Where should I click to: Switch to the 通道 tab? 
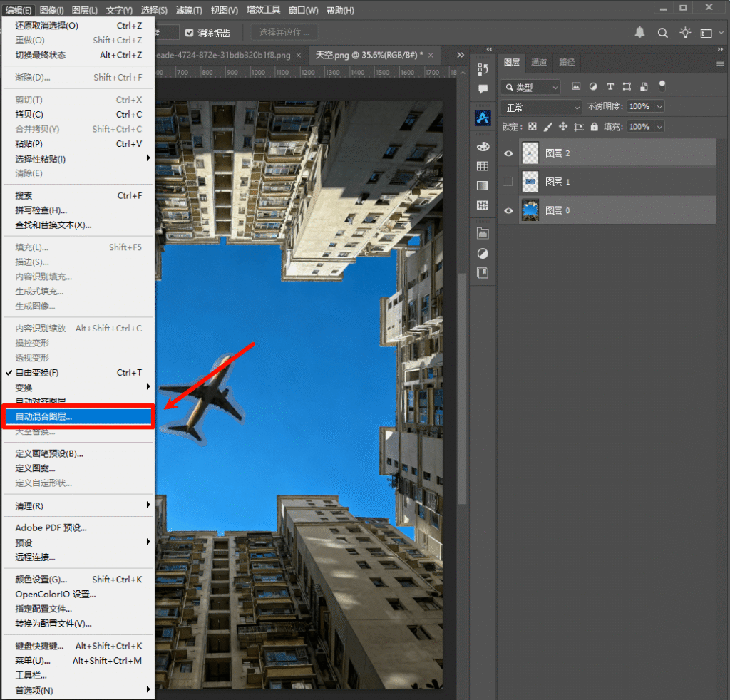coord(539,63)
